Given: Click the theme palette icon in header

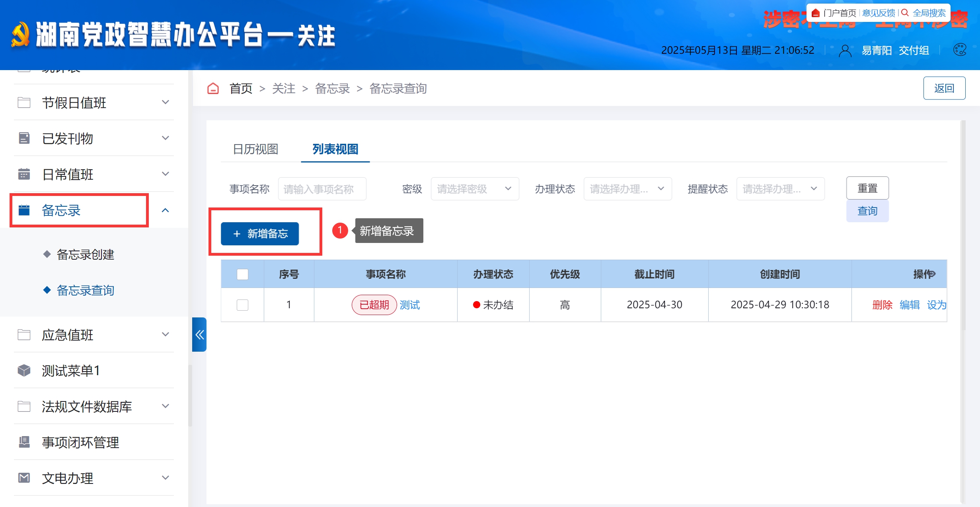Looking at the screenshot, I should tap(960, 50).
